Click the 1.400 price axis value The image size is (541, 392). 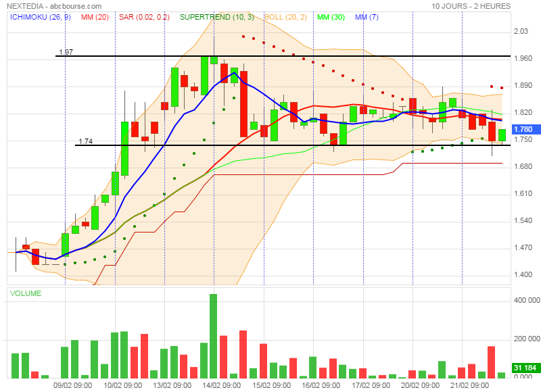tap(523, 275)
